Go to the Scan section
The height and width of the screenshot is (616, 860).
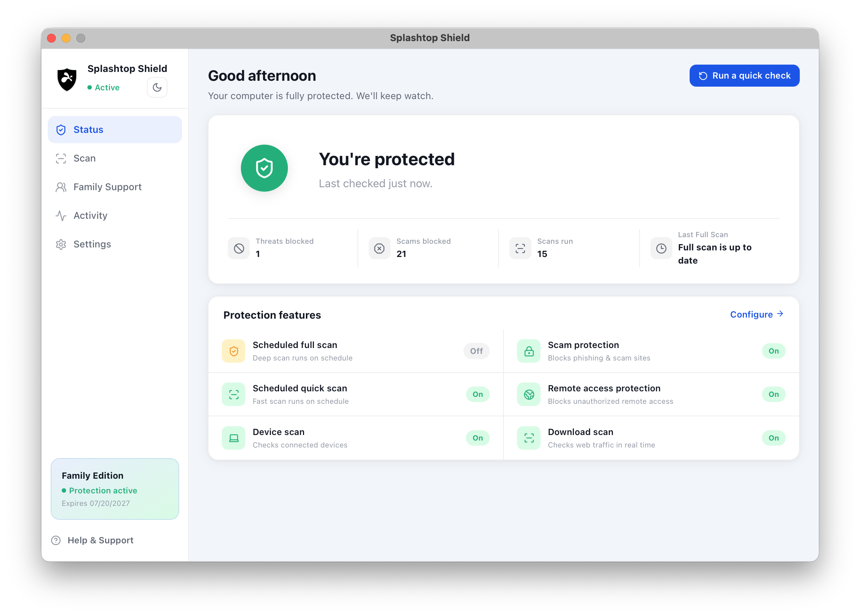[115, 158]
